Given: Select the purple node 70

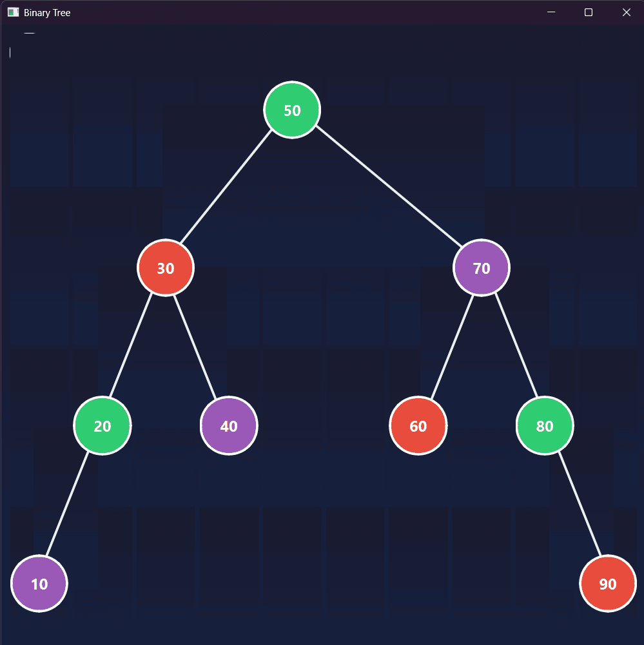Looking at the screenshot, I should (482, 268).
